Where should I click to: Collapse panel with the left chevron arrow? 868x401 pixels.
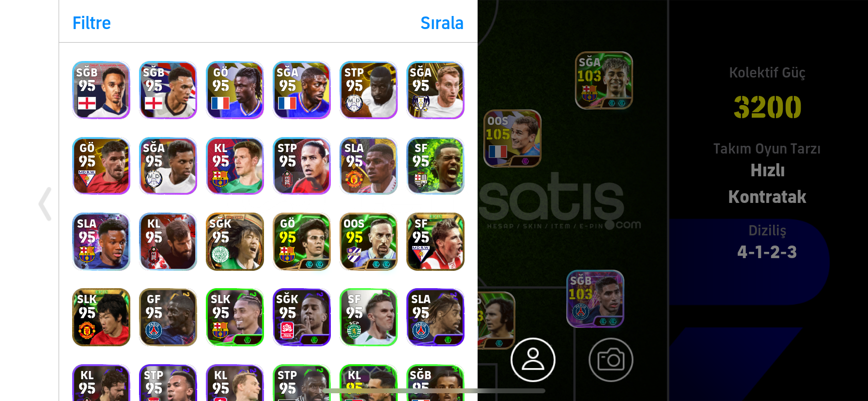click(x=45, y=204)
